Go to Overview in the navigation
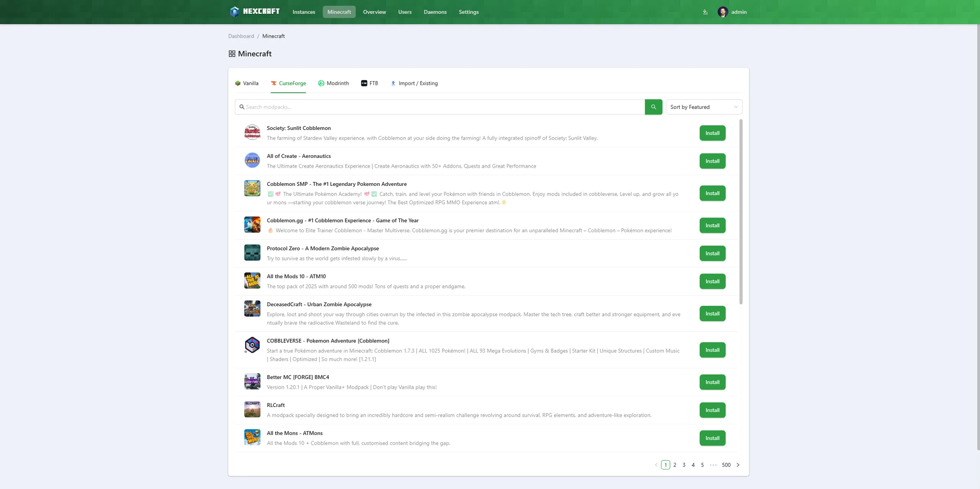 [x=374, y=12]
